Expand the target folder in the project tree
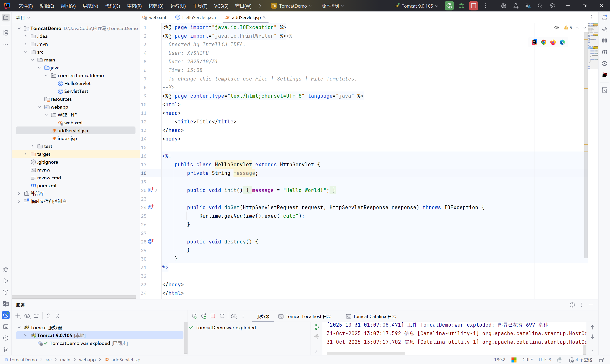This screenshot has width=610, height=364. tap(25, 154)
